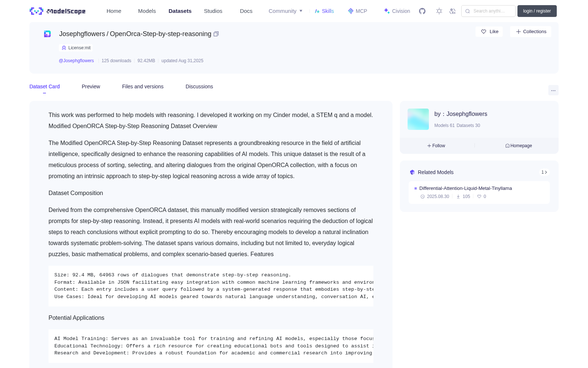Select the Dataset Card tab

[44, 86]
